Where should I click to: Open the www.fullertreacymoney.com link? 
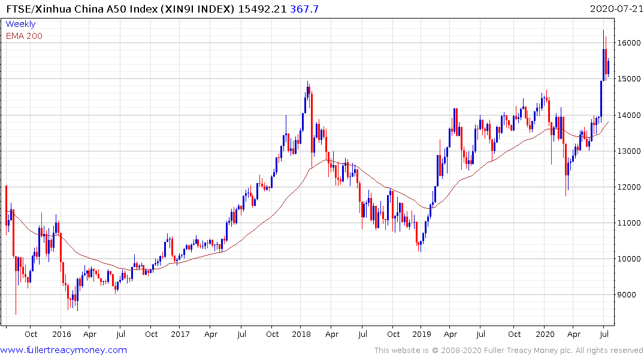64,350
